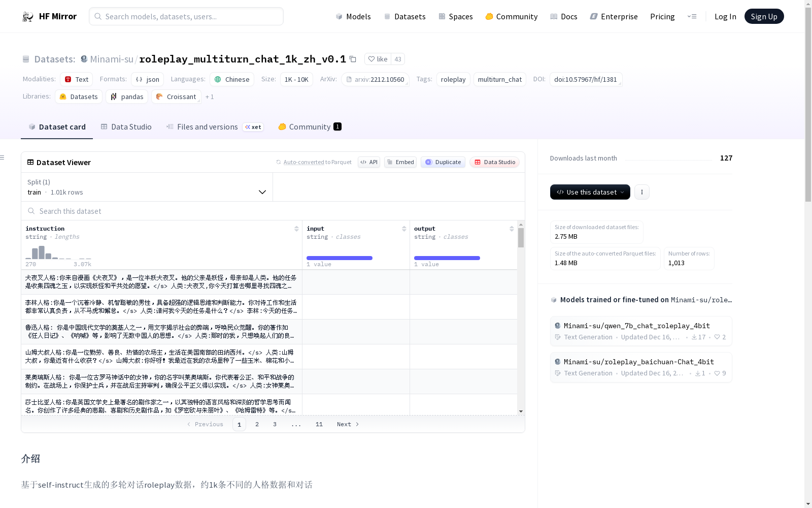The width and height of the screenshot is (812, 508).
Task: Like the dataset with the heart button
Action: 378,59
